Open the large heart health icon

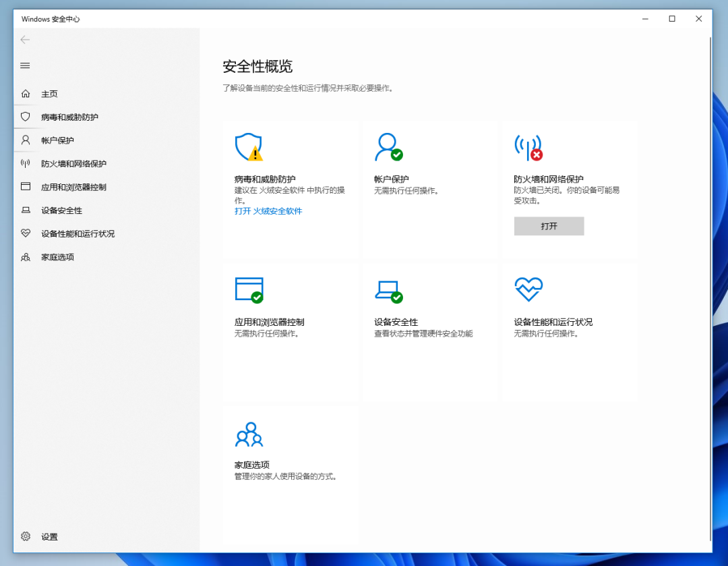[528, 289]
